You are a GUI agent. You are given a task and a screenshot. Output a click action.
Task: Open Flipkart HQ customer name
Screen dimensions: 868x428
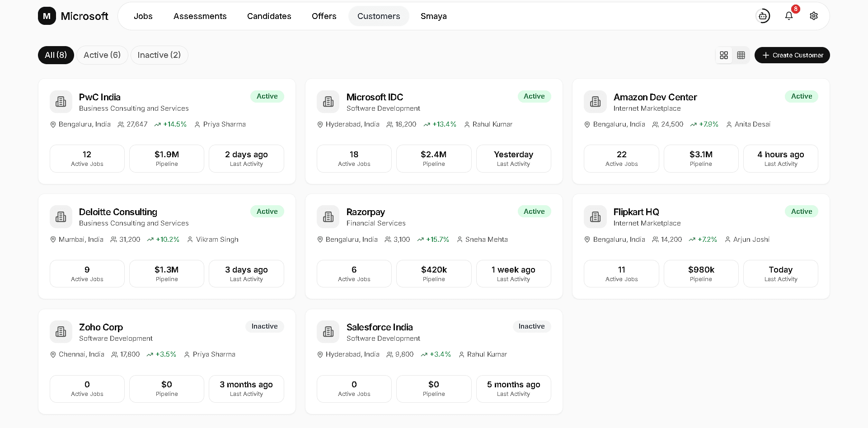coord(636,212)
